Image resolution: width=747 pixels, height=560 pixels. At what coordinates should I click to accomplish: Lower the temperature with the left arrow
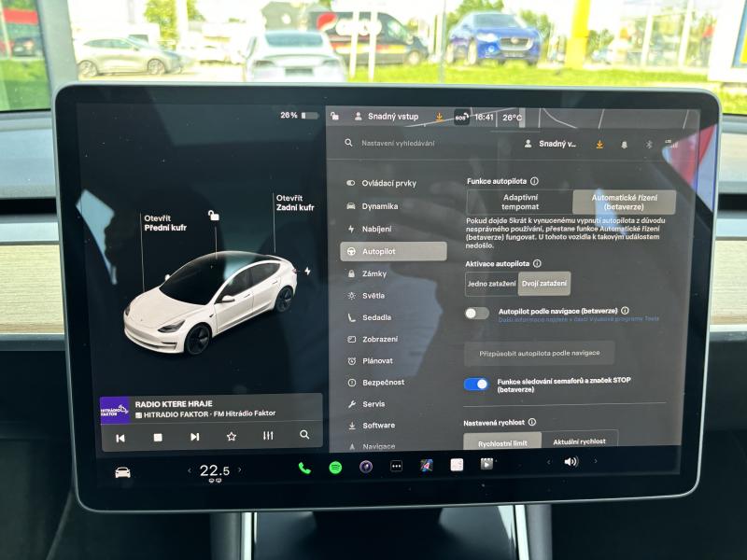pos(190,471)
